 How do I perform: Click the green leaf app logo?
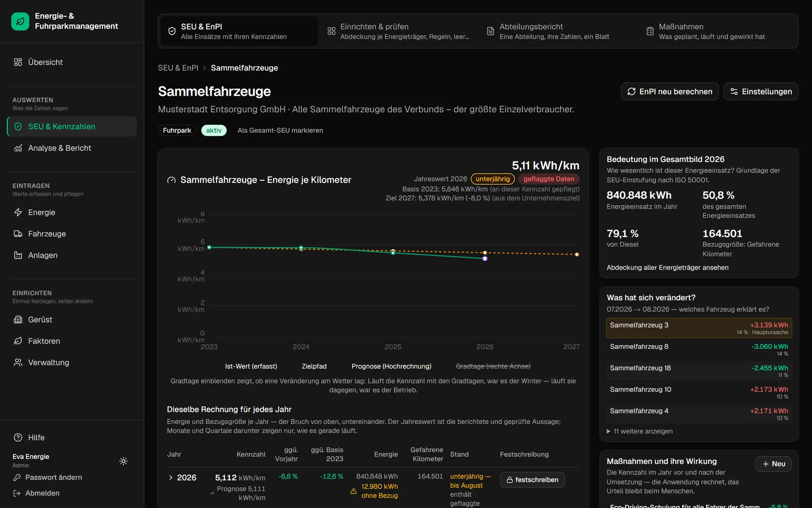(x=20, y=21)
